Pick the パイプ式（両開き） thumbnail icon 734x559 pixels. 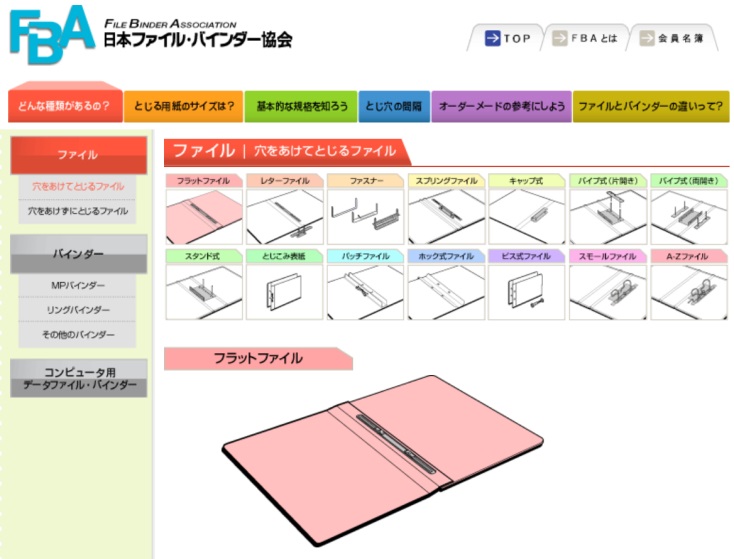pyautogui.click(x=689, y=209)
